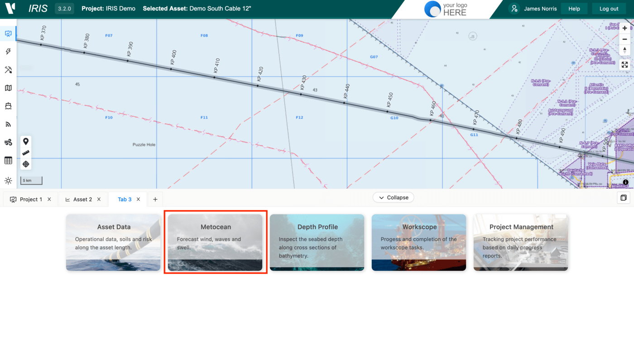Click the Puzzle Hole map label

pyautogui.click(x=144, y=144)
